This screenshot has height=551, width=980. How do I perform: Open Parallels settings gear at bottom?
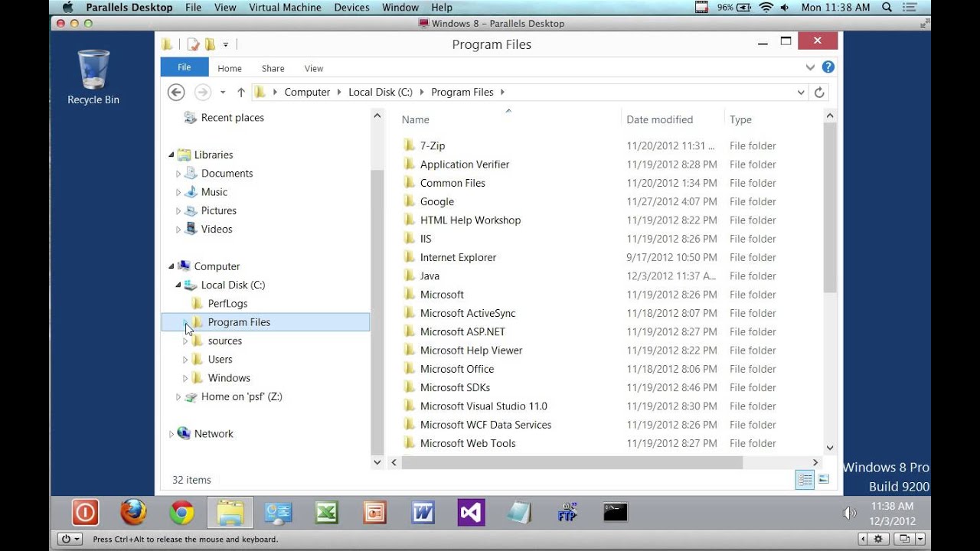[879, 539]
